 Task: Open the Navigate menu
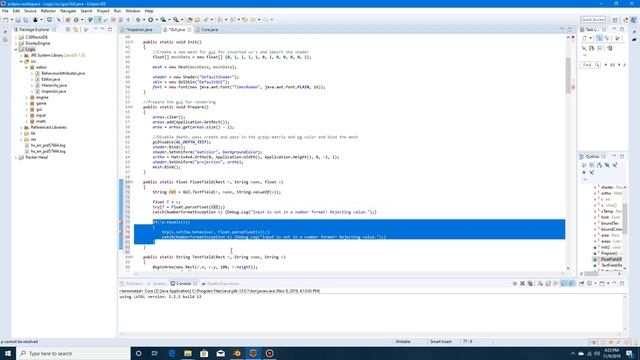(x=68, y=11)
